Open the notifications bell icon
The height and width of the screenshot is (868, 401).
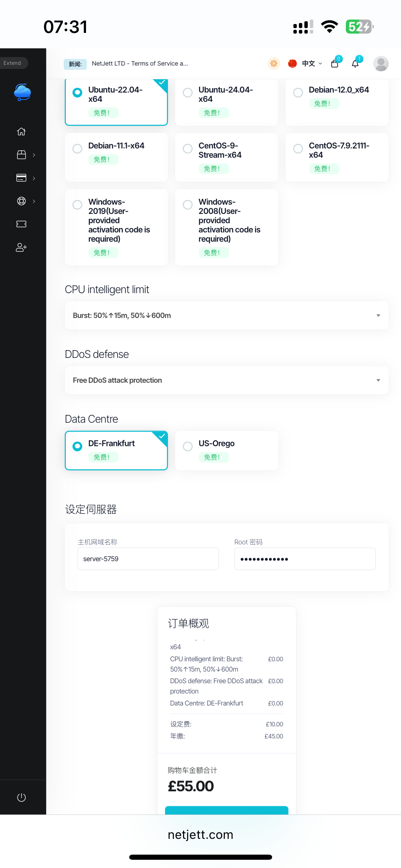[x=355, y=63]
